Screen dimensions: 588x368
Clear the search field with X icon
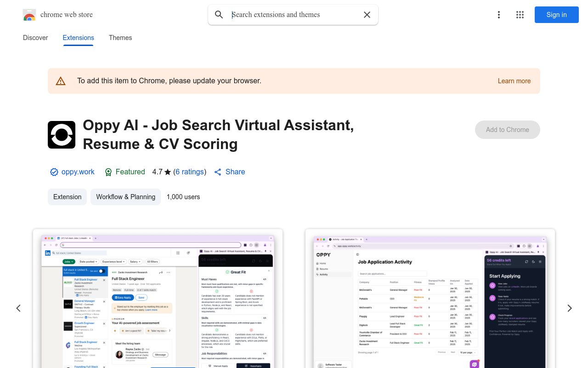[x=367, y=15]
